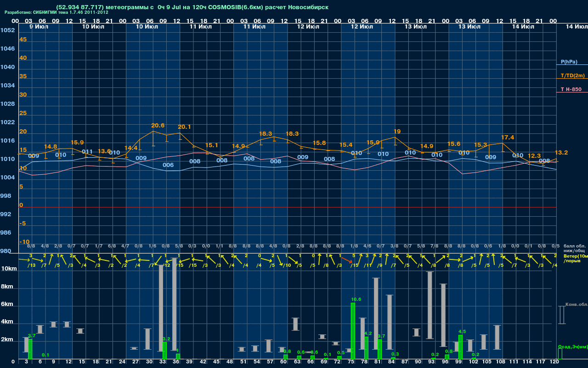Click the 15.4 temperature label
Image resolution: width=588 pixels, height=368 pixels.
click(x=345, y=145)
